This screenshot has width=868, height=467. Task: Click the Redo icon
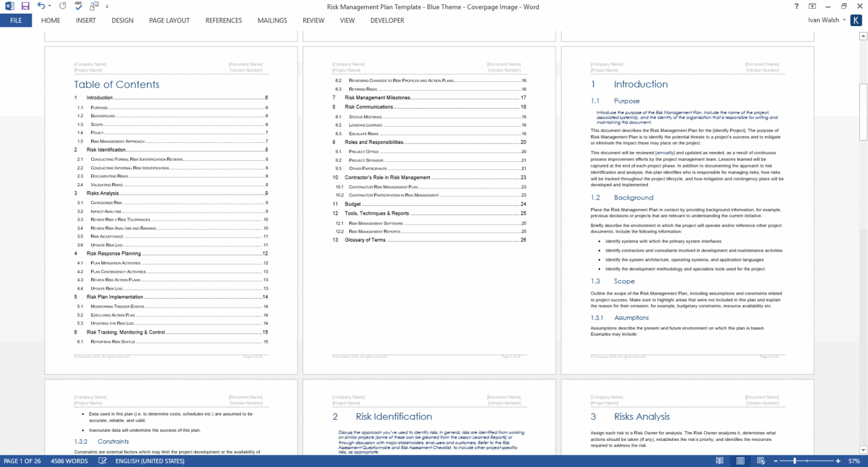click(62, 6)
